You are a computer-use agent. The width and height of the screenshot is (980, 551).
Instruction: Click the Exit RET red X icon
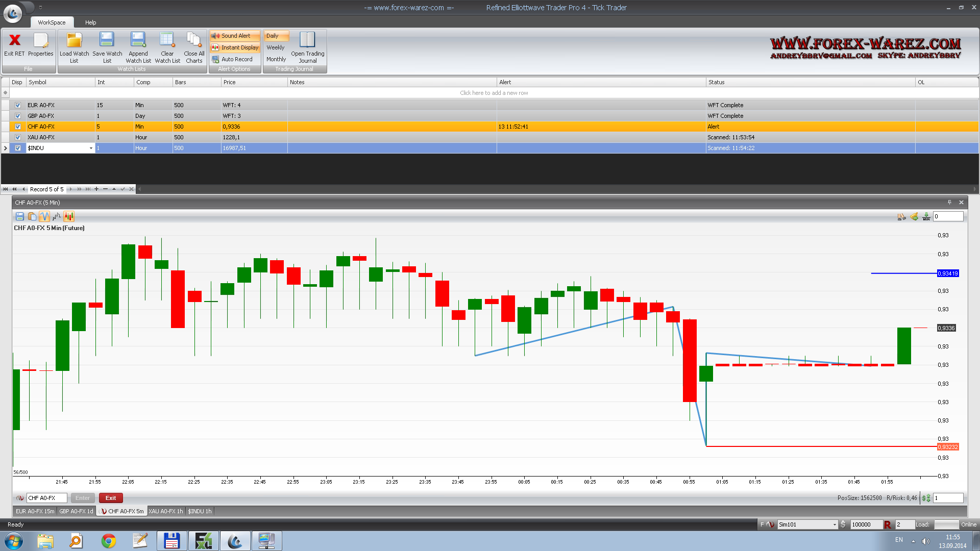pyautogui.click(x=14, y=40)
